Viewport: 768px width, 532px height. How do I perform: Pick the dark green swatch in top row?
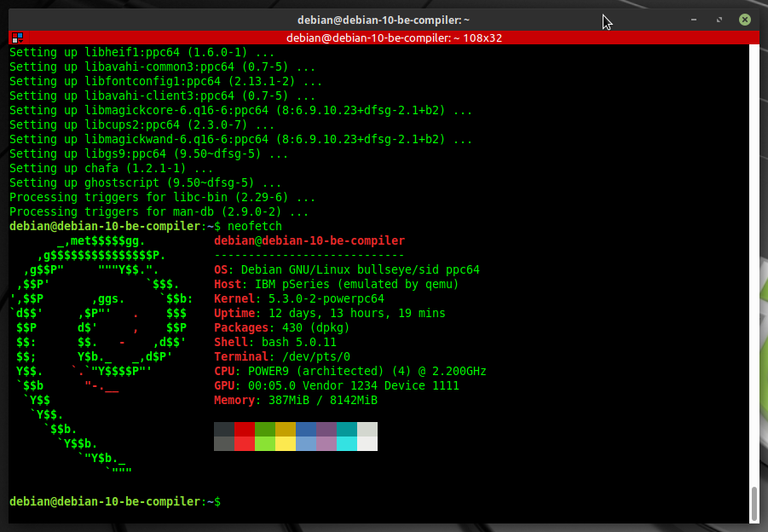click(265, 429)
